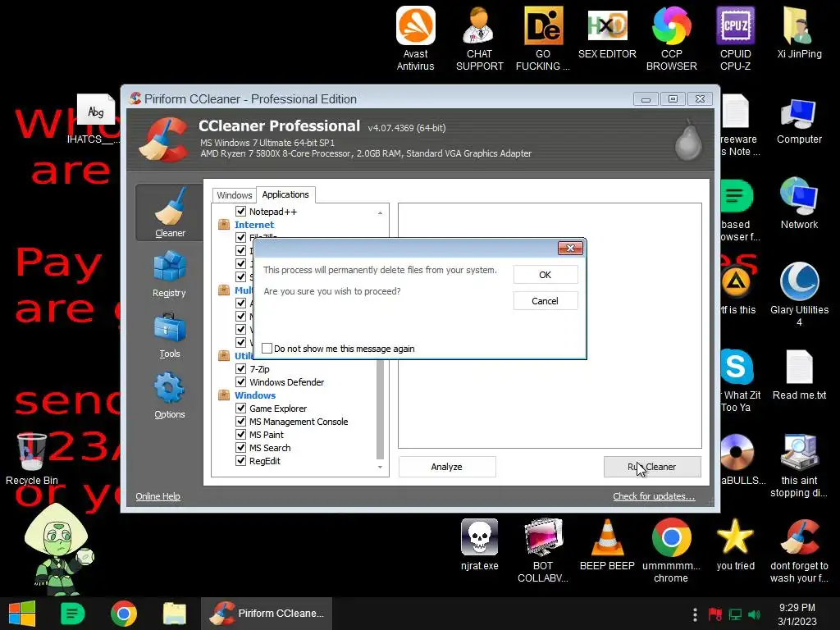
Task: Open the Windows Start button
Action: 22,614
